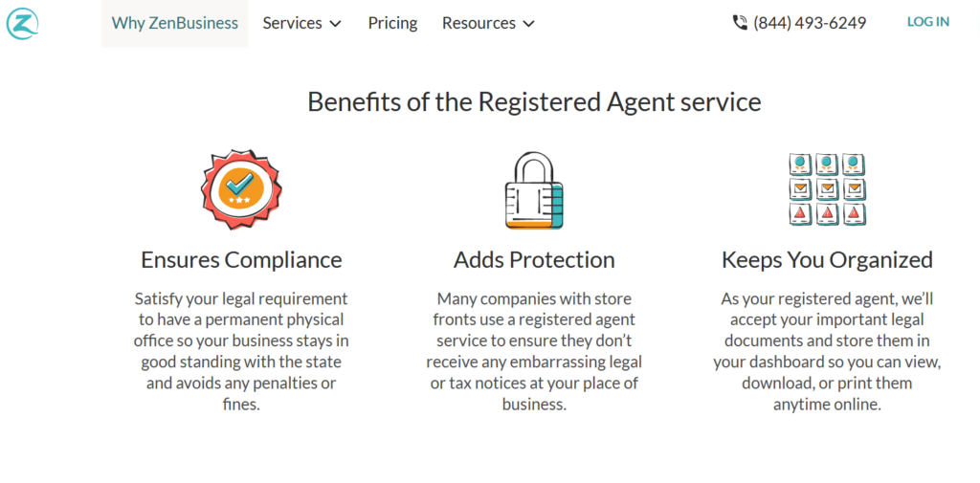Screen dimensions: 980x483
Task: Click the Services chevron arrow
Action: click(336, 24)
